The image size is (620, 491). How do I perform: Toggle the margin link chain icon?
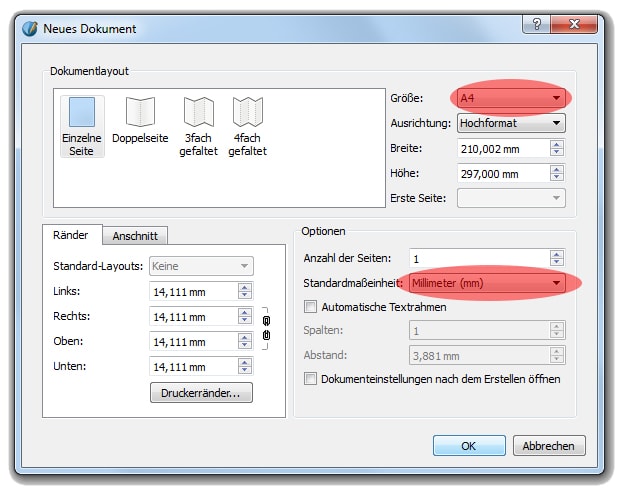tap(266, 328)
